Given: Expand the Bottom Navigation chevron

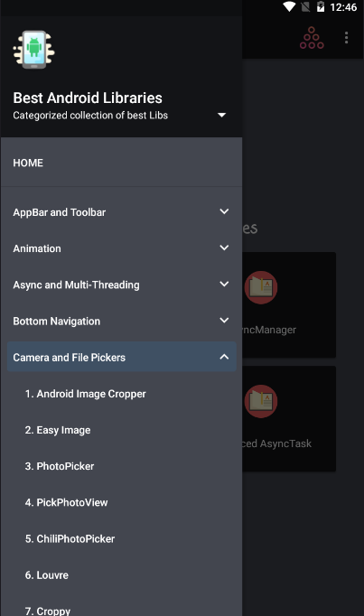Looking at the screenshot, I should pyautogui.click(x=224, y=321).
